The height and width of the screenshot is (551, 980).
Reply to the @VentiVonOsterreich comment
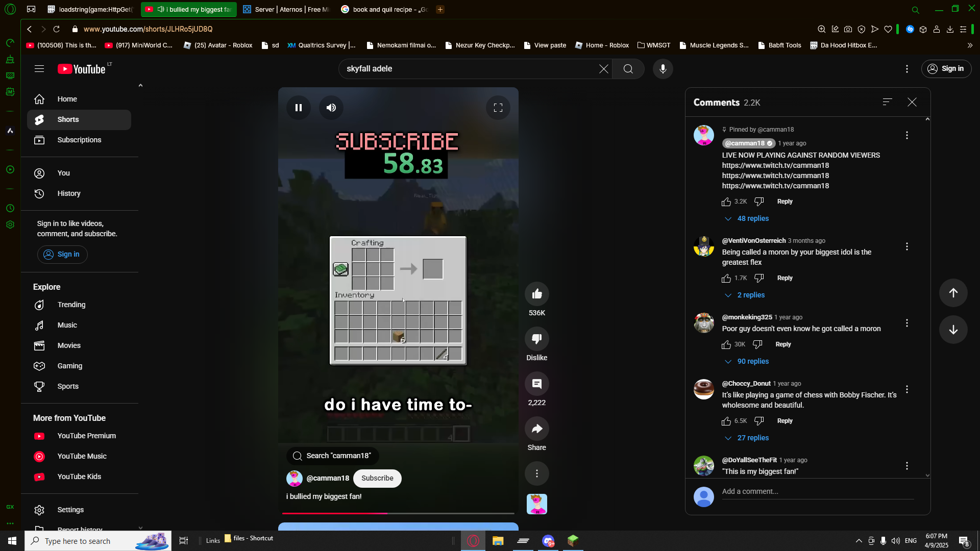tap(785, 278)
